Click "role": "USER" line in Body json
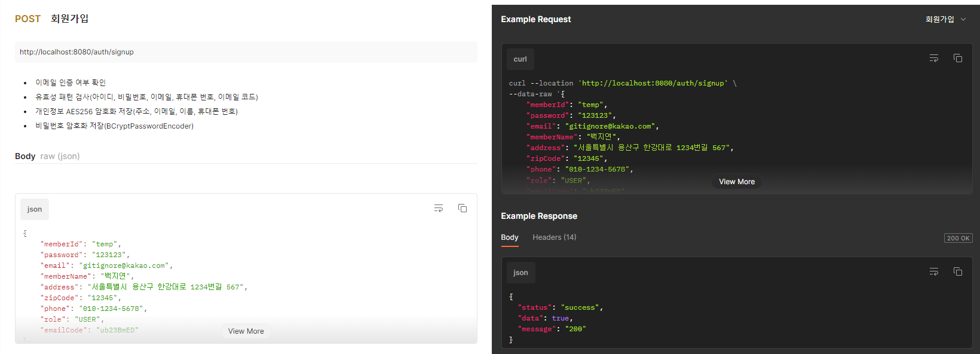The image size is (980, 354). click(72, 319)
